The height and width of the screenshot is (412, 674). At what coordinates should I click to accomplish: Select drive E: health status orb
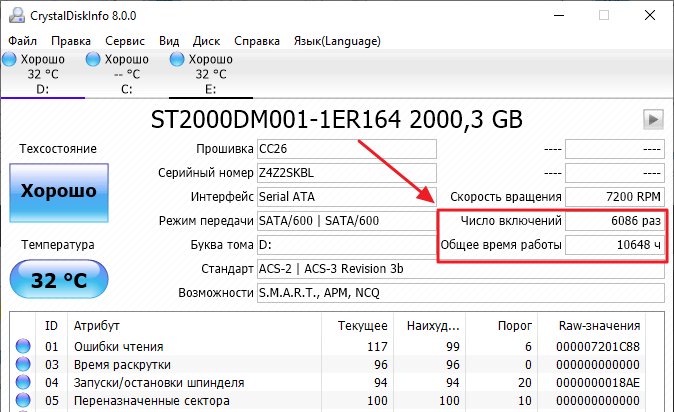click(x=178, y=60)
